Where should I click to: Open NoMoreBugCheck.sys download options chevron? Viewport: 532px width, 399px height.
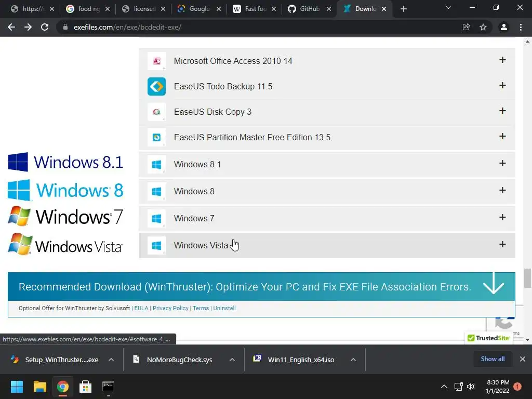pyautogui.click(x=232, y=360)
